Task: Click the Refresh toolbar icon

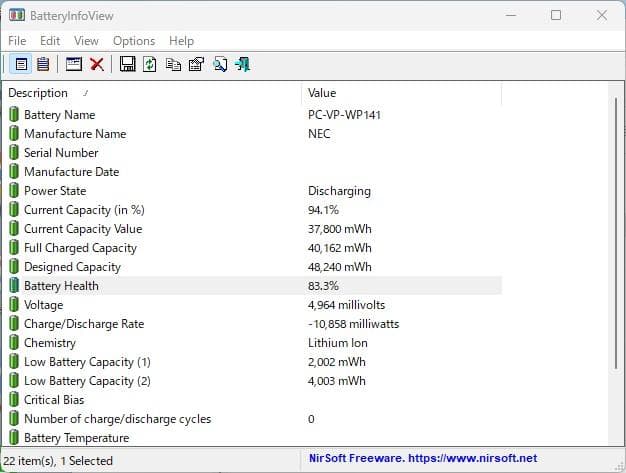Action: coord(150,64)
